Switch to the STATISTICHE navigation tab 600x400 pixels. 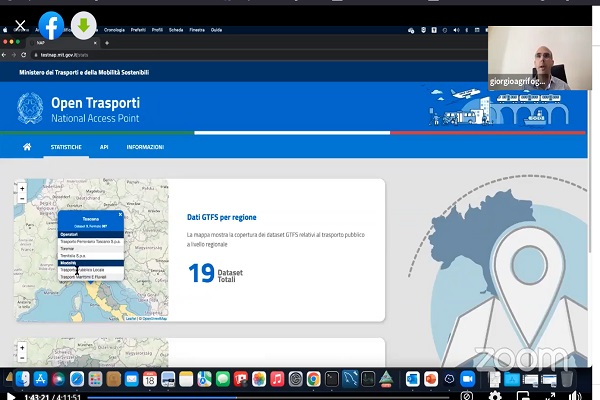click(66, 147)
